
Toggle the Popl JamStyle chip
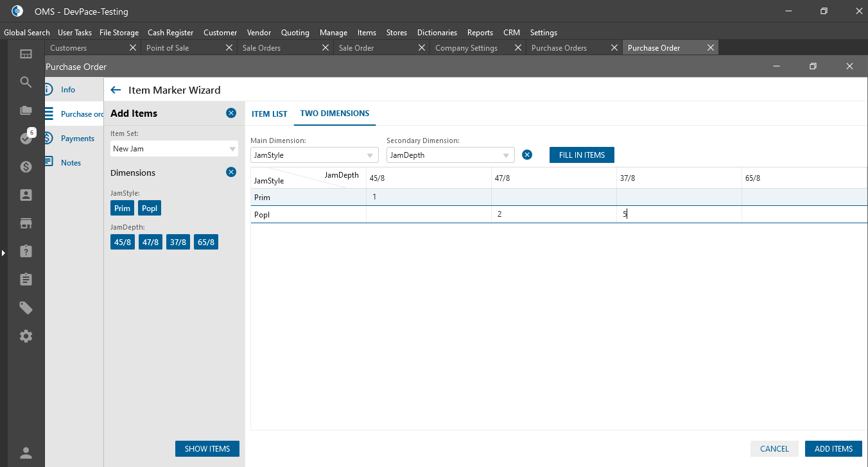(150, 208)
